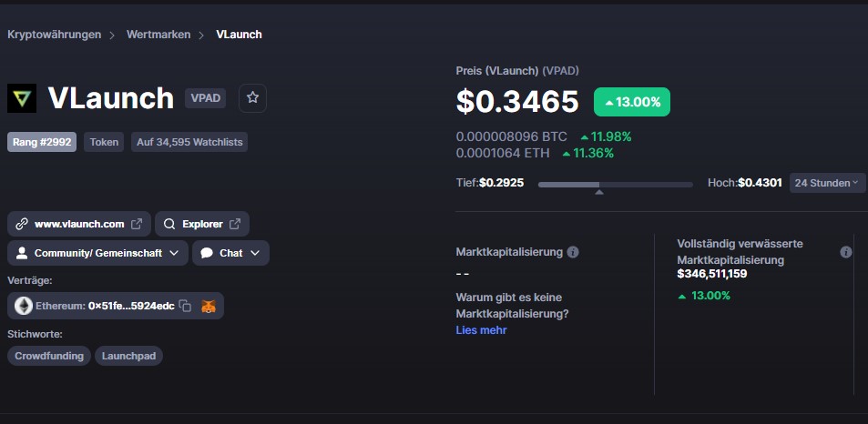Screen dimensions: 868x424
Task: Click the green 13.00% change badge
Action: (631, 102)
